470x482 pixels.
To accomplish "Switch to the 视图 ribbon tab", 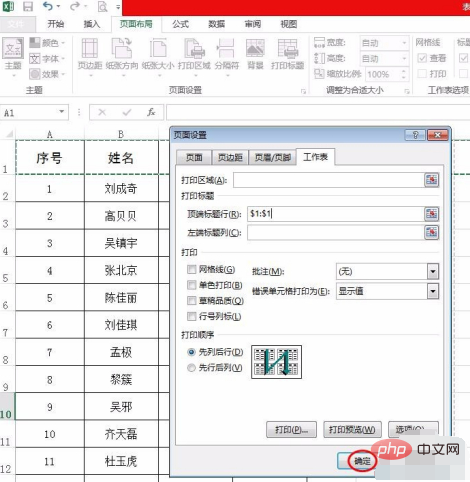I will 288,24.
